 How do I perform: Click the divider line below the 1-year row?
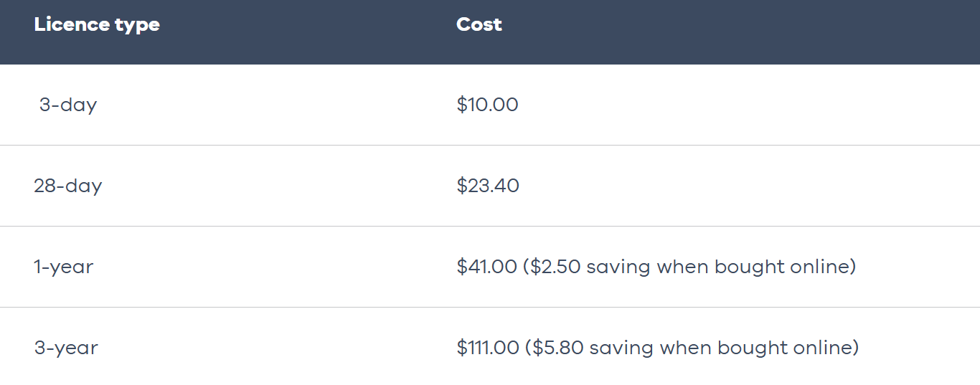pyautogui.click(x=490, y=307)
